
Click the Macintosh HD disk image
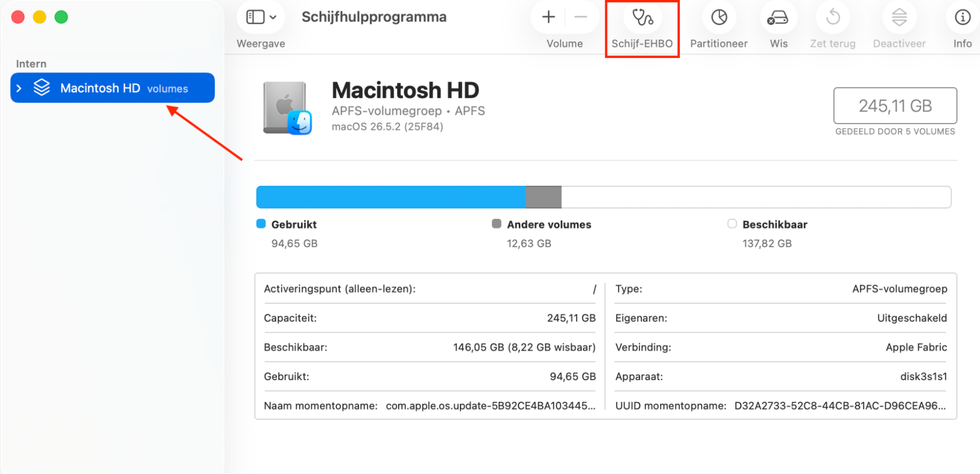pyautogui.click(x=287, y=108)
